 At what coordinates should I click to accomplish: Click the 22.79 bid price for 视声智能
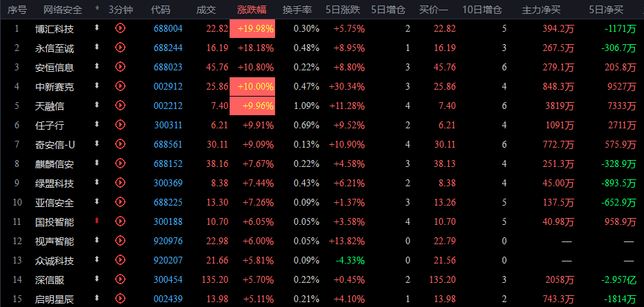445,241
